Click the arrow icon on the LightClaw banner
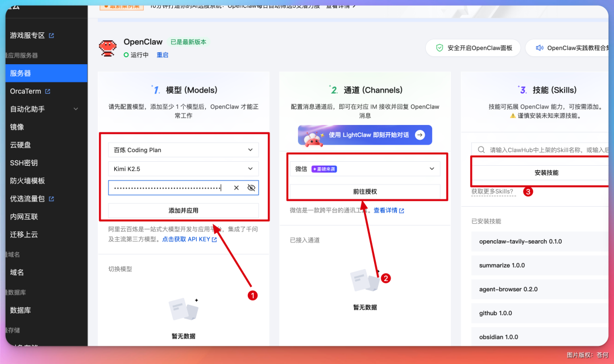The height and width of the screenshot is (364, 614). [x=420, y=135]
